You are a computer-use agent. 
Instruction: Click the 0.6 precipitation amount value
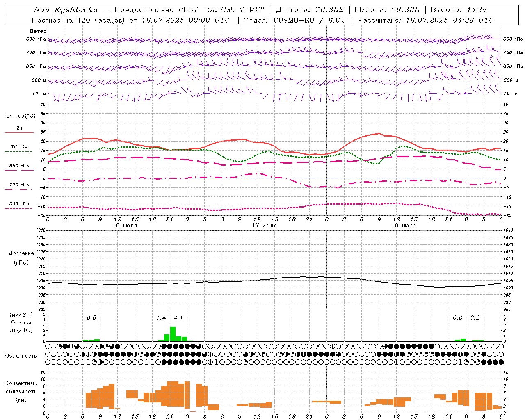pos(457,317)
